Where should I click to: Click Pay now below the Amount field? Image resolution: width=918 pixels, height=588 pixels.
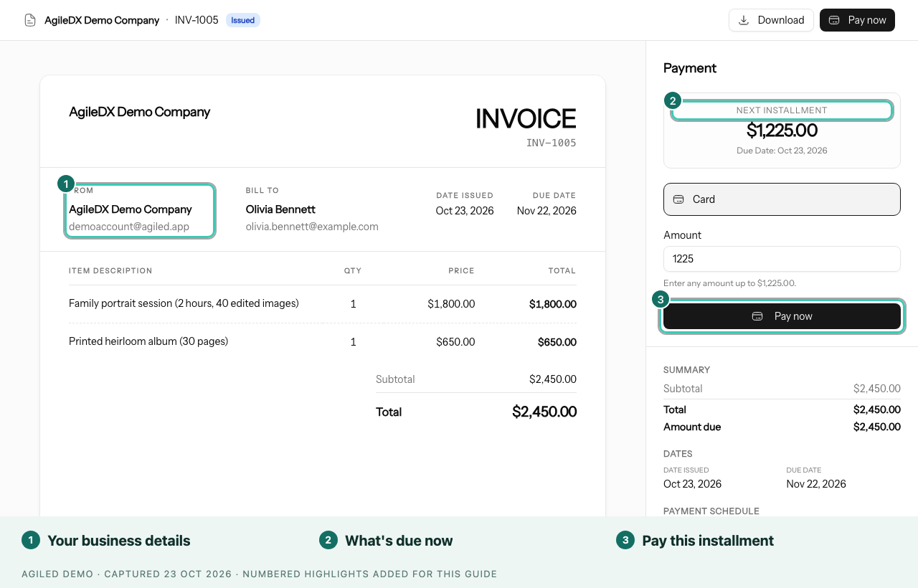click(782, 316)
